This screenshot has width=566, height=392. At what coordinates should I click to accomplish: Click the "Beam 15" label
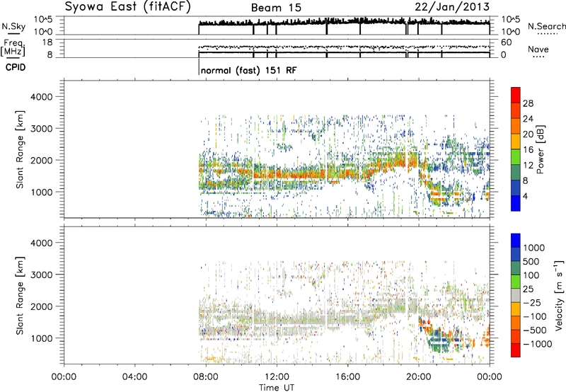point(276,8)
